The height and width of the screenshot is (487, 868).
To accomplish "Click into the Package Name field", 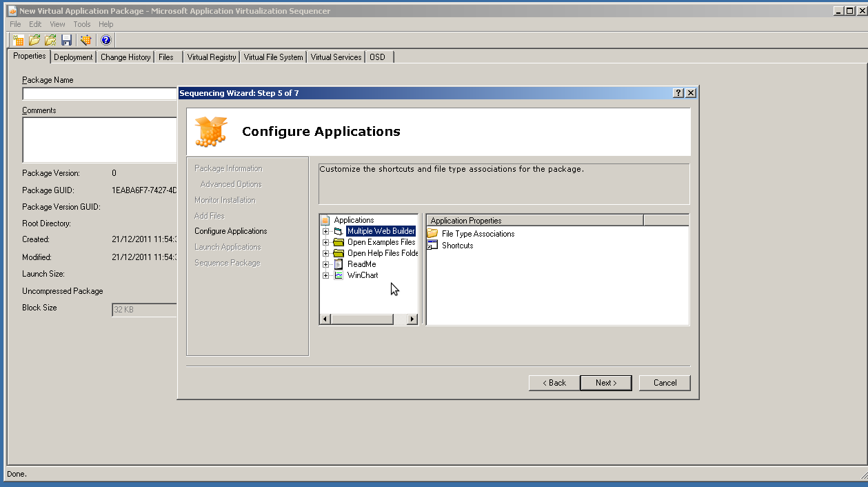I will 100,94.
